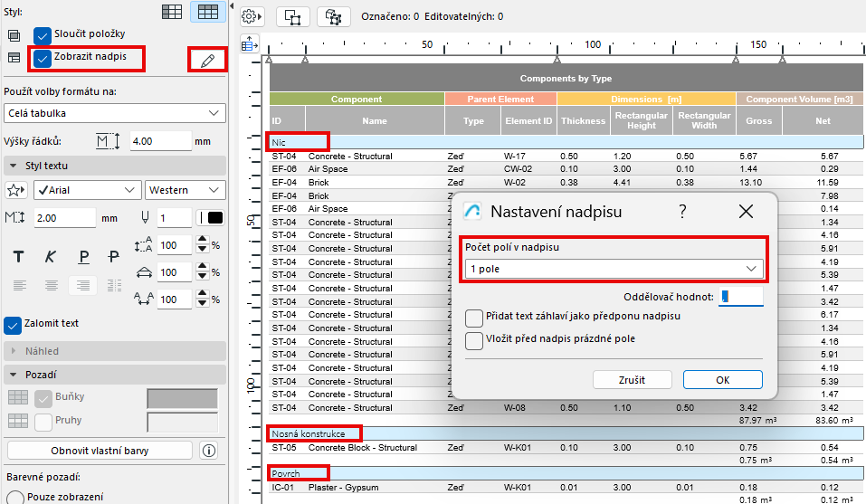The width and height of the screenshot is (866, 504).
Task: Select the first table style grid icon
Action: [x=173, y=12]
